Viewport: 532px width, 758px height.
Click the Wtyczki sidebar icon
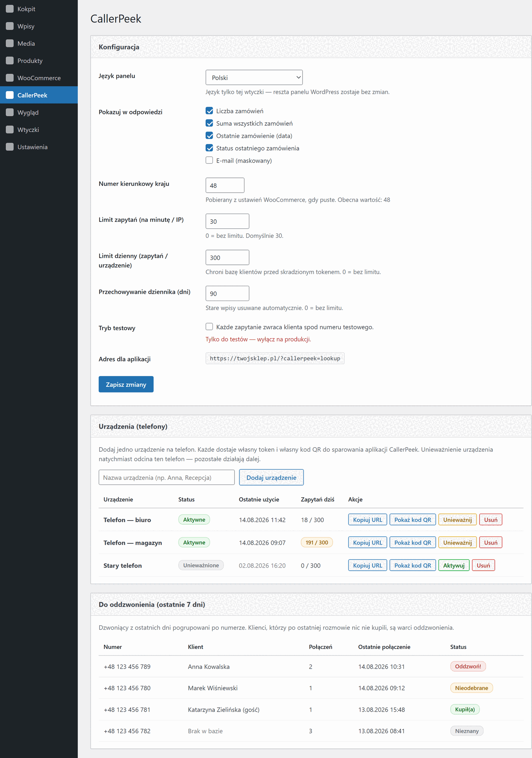[x=10, y=130]
